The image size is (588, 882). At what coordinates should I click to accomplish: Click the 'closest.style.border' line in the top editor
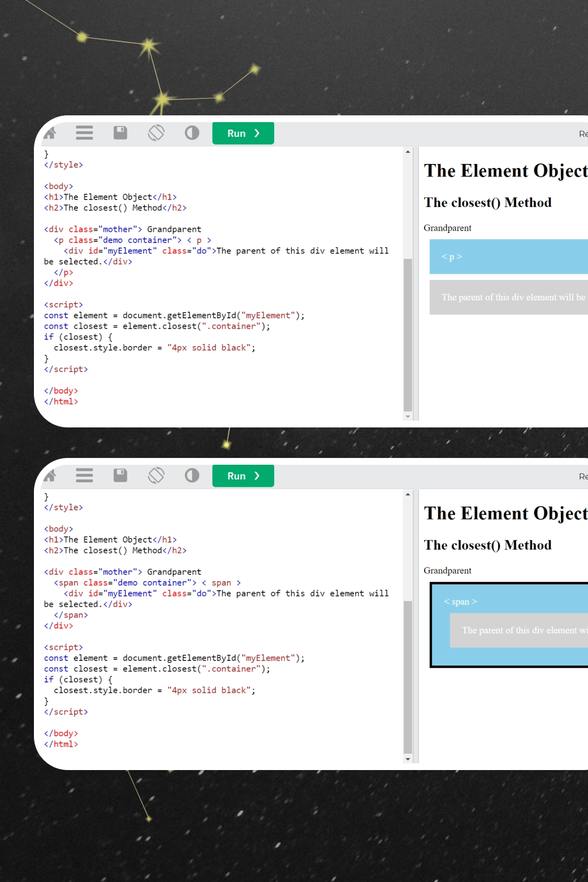coord(154,348)
